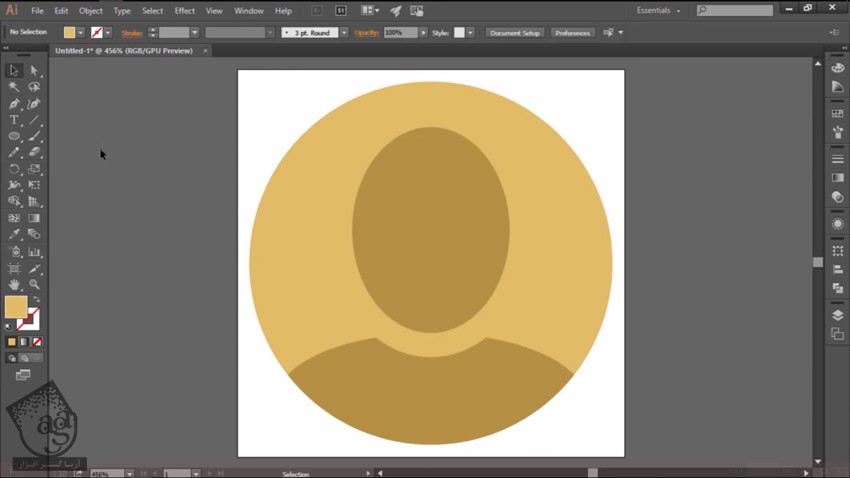This screenshot has height=478, width=850.
Task: Open the graphic Style dropdown
Action: click(x=471, y=33)
